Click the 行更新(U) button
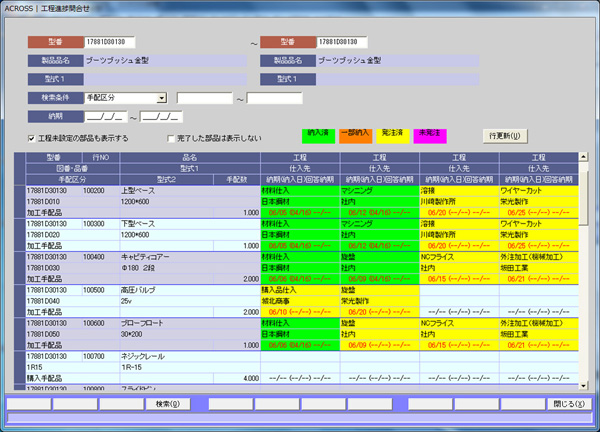The height and width of the screenshot is (432, 600). pyautogui.click(x=505, y=136)
